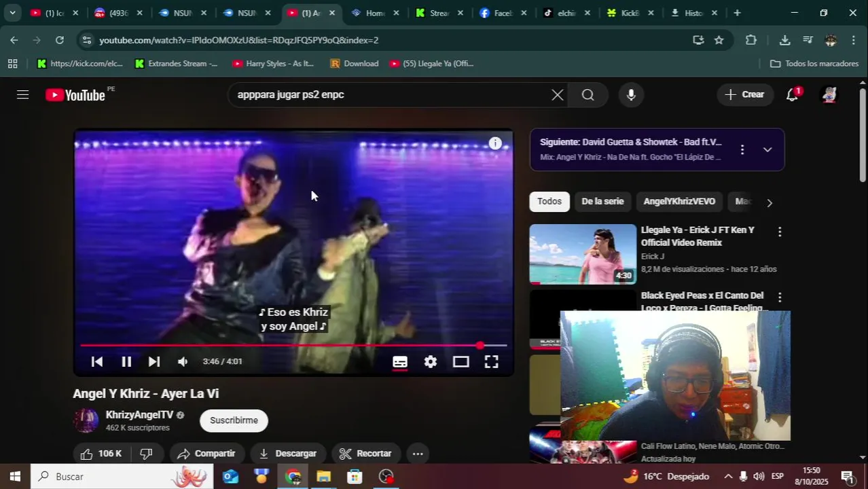Seek on the red progress bar
The image size is (868, 489).
coord(293,346)
